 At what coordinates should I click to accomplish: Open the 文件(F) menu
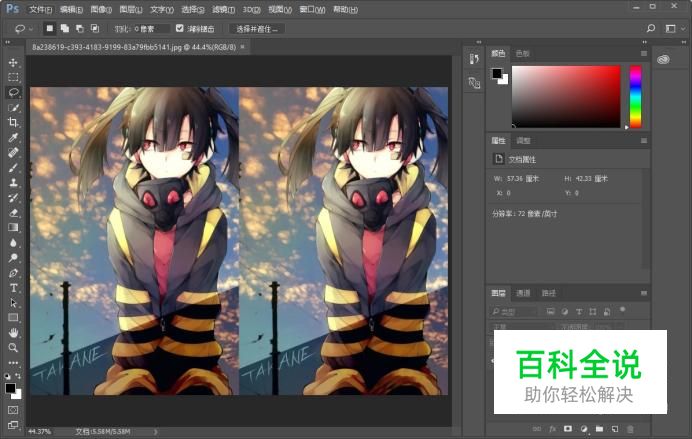(41, 9)
